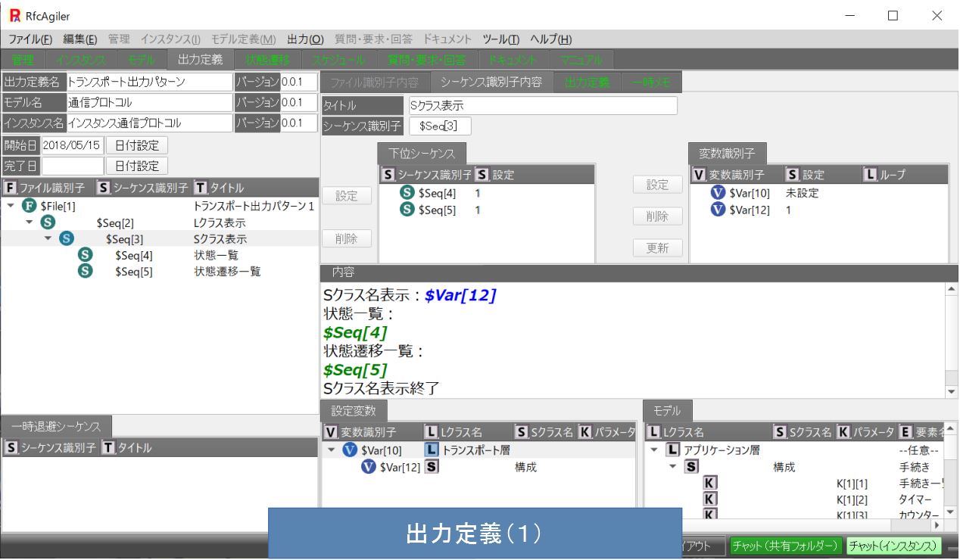Click V icon of $Var[10] in 設定変数 panel
960x560 pixels.
[349, 450]
